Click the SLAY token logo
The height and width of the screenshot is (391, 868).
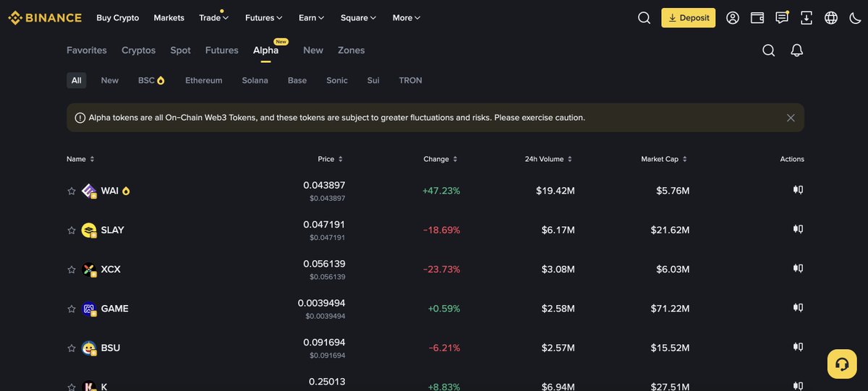tap(89, 230)
